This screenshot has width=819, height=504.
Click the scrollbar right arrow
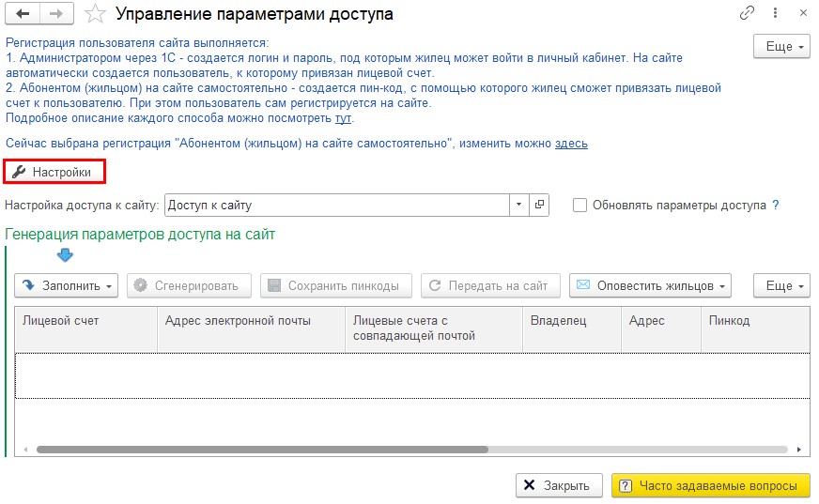click(x=798, y=450)
